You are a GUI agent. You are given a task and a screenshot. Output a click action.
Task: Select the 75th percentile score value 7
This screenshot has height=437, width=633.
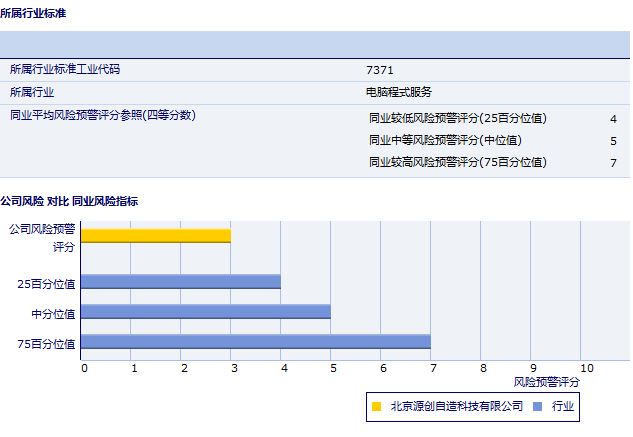point(613,163)
